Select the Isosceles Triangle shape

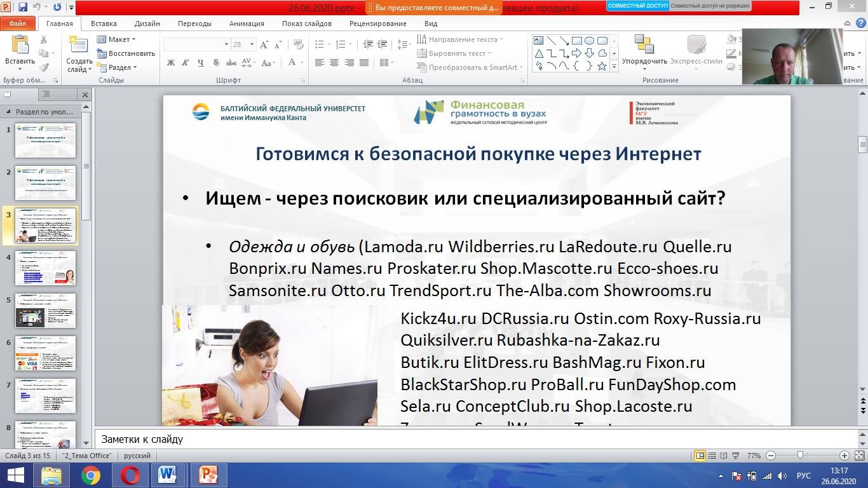(x=539, y=53)
